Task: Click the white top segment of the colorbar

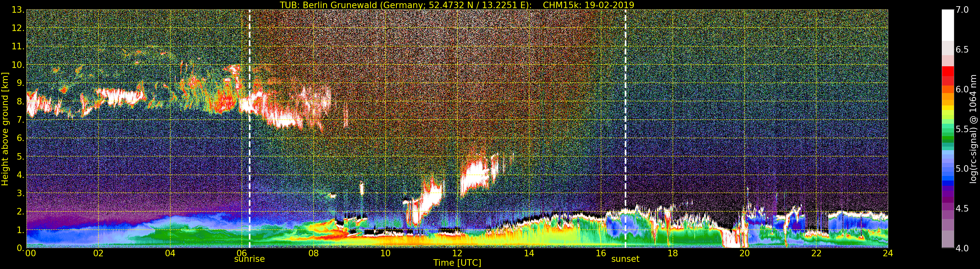Action: click(x=948, y=25)
